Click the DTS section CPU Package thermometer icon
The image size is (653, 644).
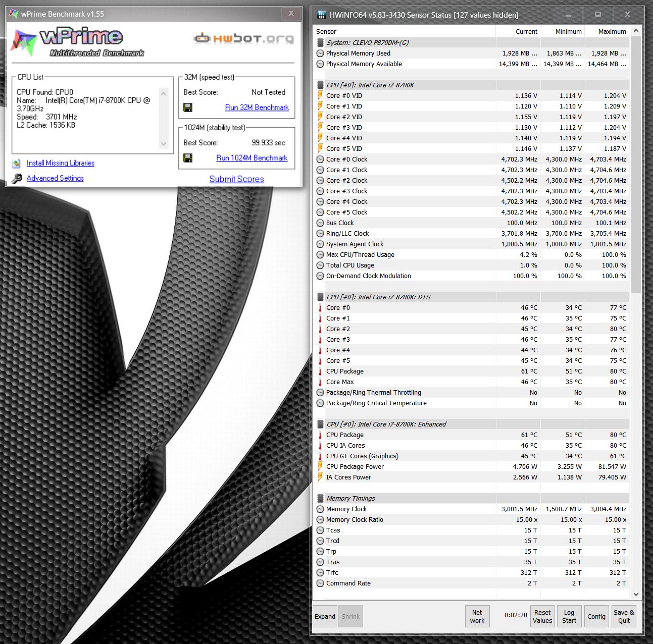pyautogui.click(x=320, y=371)
